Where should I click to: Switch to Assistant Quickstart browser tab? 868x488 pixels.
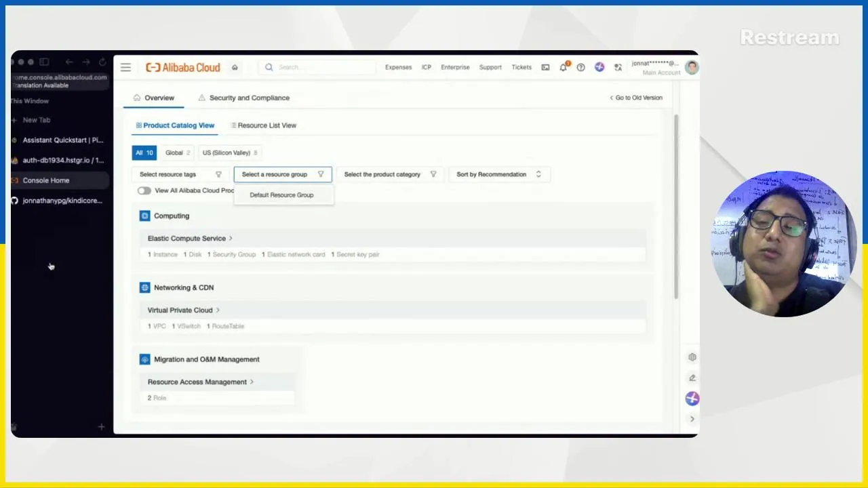(x=60, y=140)
